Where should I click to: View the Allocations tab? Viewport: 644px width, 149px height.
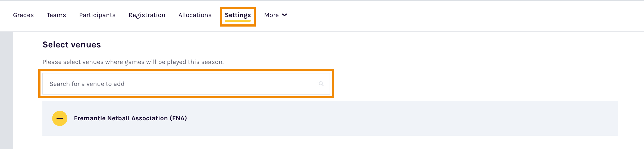click(x=195, y=15)
